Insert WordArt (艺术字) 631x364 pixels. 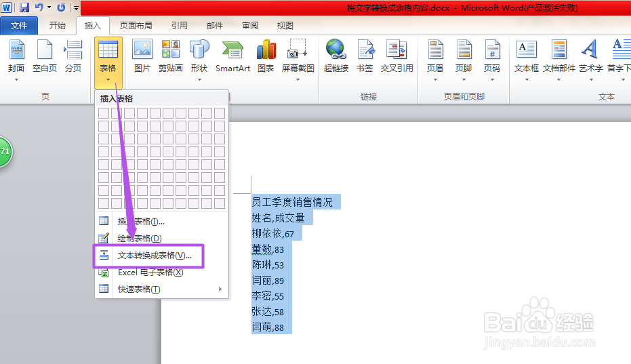point(591,56)
